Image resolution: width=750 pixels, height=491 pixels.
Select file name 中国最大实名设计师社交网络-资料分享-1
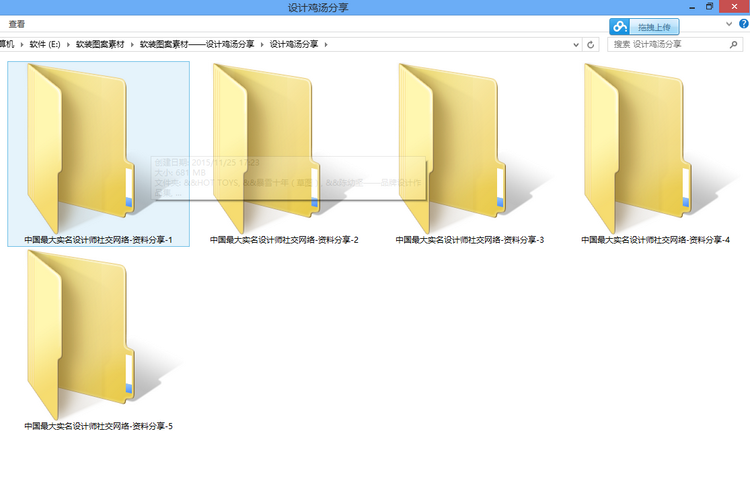99,240
